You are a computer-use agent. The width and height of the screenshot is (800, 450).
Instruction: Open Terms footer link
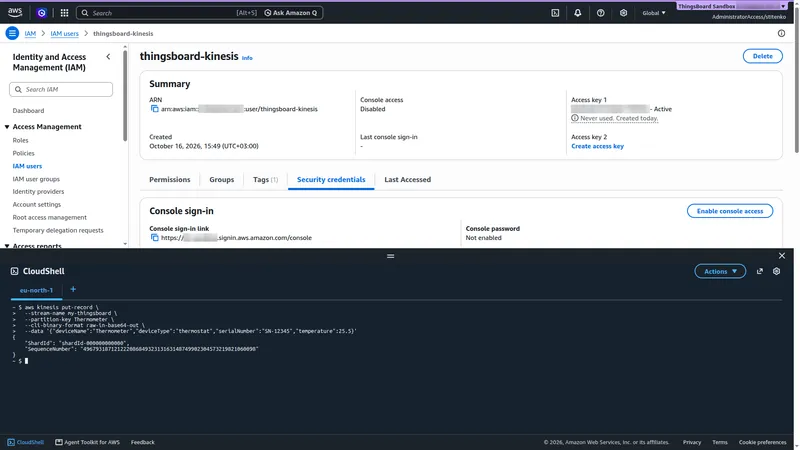pos(719,442)
